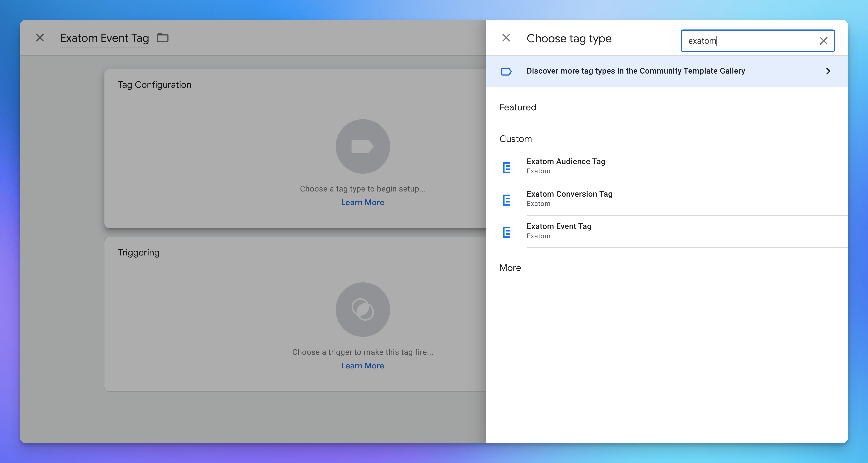Clear the exatom search text

point(823,41)
